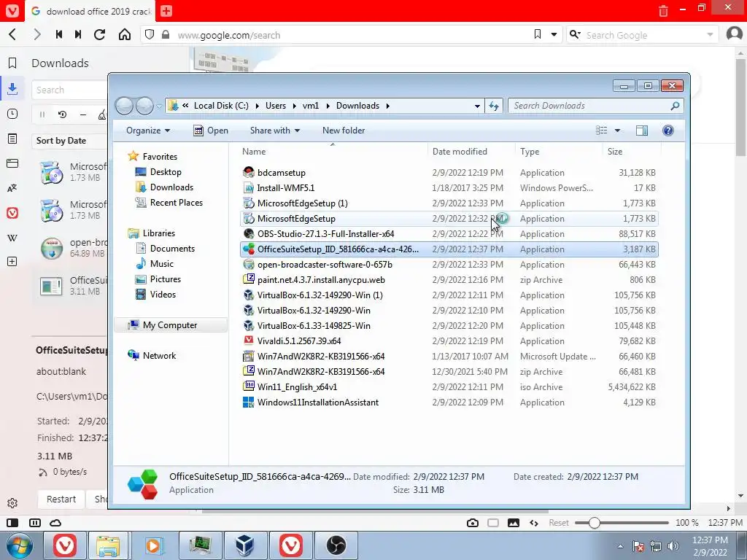The image size is (747, 560).
Task: Click the browser forward arrow
Action: [36, 34]
